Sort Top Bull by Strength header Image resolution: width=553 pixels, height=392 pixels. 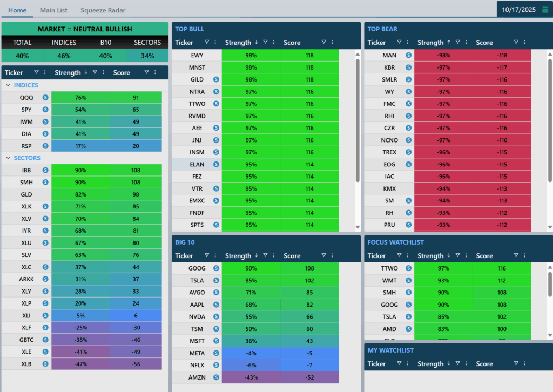pyautogui.click(x=238, y=43)
